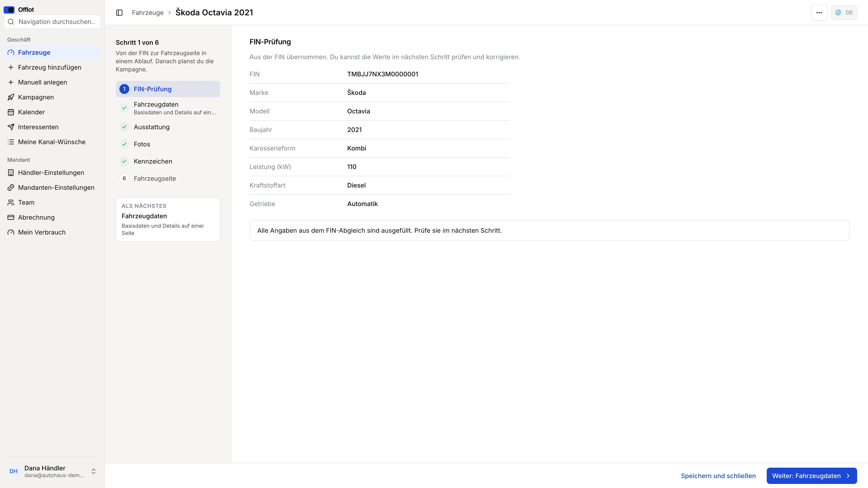This screenshot has height=488, width=868.
Task: Go to the Kennzeichen step
Action: (x=168, y=161)
